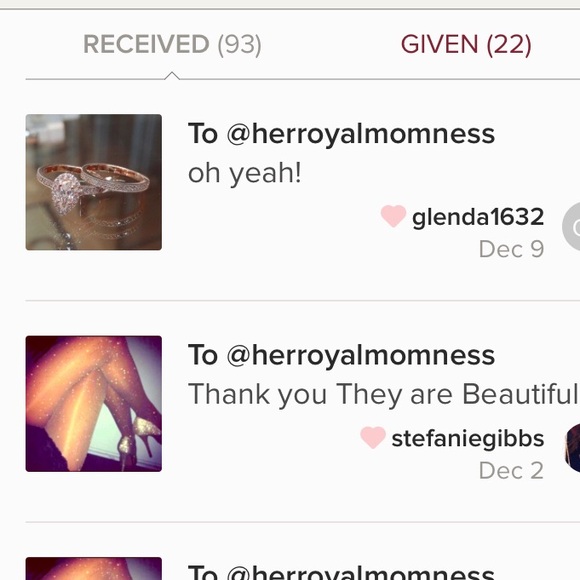Open the diamond ring listing thumbnail
The height and width of the screenshot is (580, 580).
point(94,182)
